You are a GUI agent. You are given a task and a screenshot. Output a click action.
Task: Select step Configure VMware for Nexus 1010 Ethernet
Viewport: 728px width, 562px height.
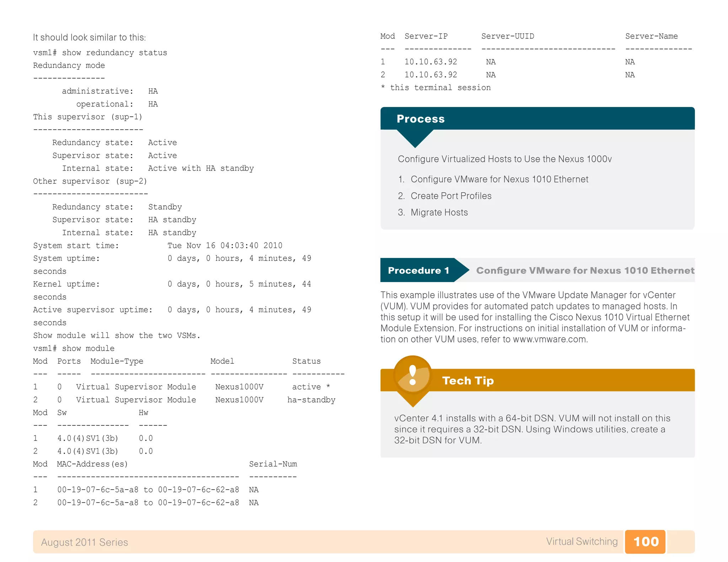(499, 179)
